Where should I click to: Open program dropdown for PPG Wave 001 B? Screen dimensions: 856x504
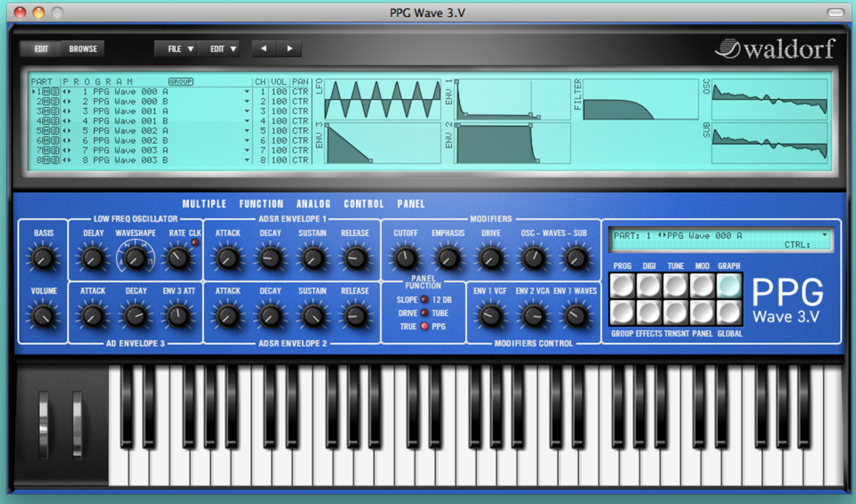point(248,121)
